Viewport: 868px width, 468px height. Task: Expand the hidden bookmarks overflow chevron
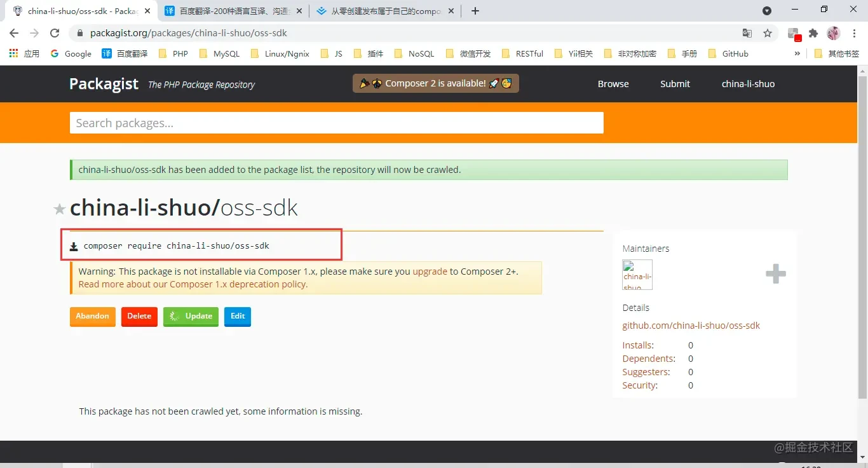797,54
